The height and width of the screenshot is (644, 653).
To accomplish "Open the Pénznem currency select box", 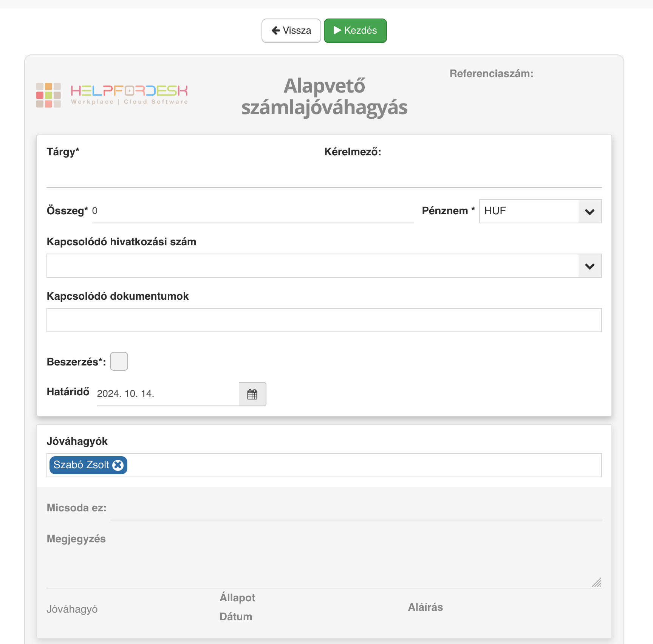I will [x=540, y=211].
